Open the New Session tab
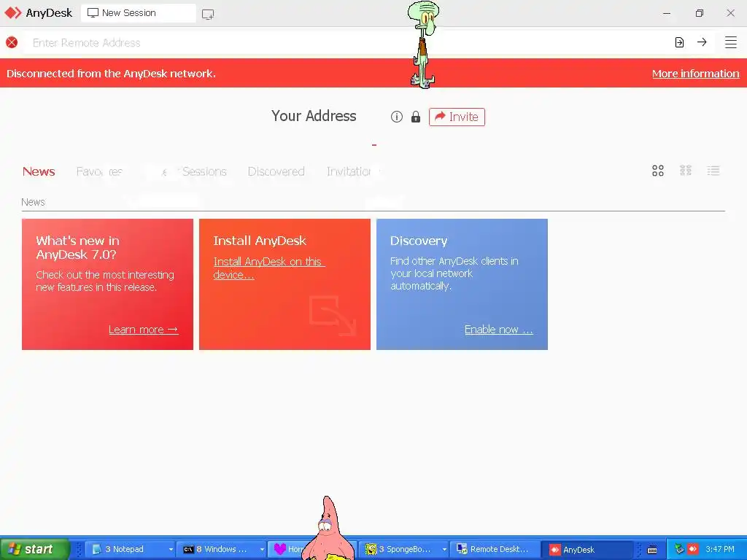The width and height of the screenshot is (747, 560). click(x=138, y=13)
